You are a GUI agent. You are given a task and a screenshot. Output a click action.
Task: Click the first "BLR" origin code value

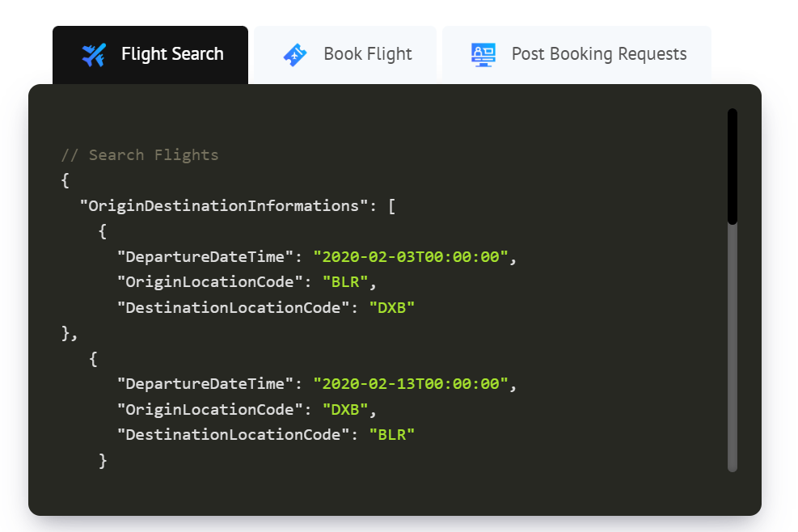pos(345,282)
